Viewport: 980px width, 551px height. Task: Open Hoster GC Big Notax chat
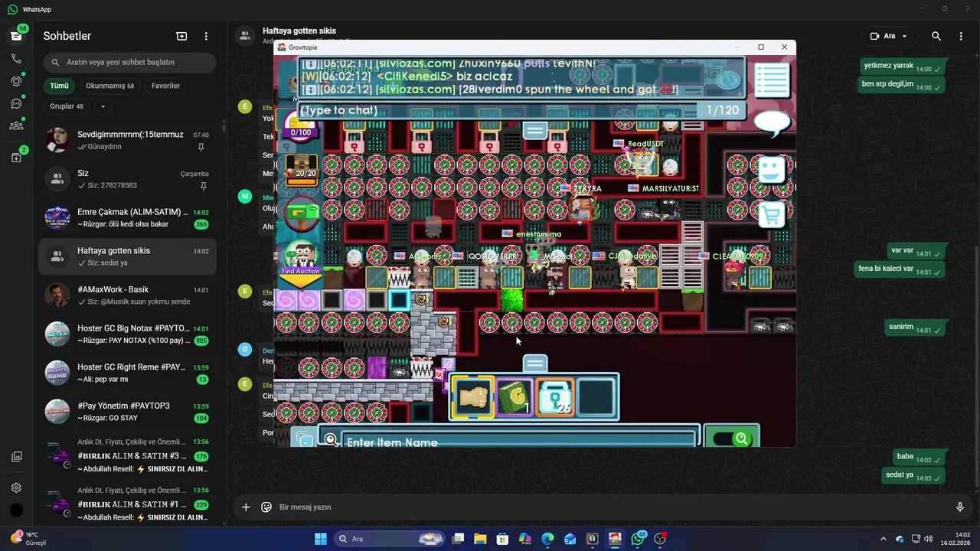coord(127,334)
